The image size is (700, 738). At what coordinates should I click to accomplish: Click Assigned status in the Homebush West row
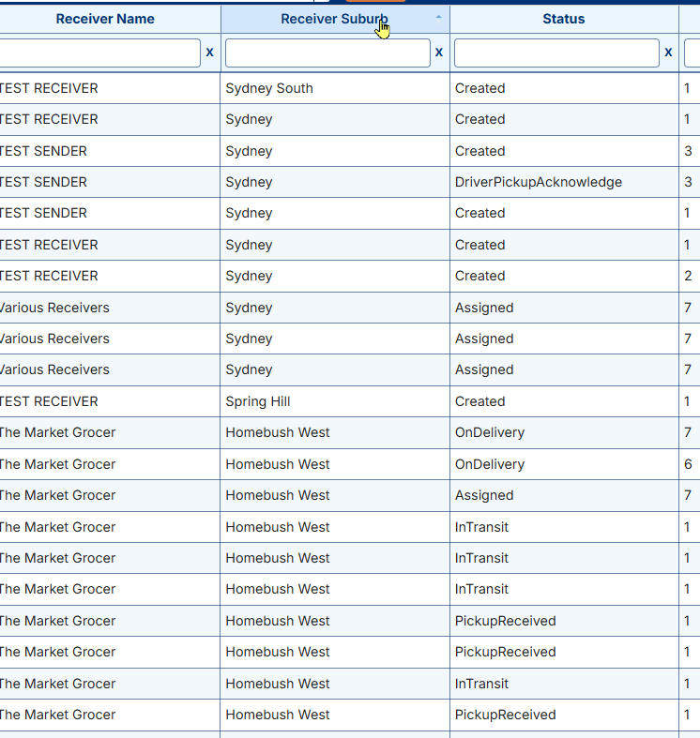(484, 495)
